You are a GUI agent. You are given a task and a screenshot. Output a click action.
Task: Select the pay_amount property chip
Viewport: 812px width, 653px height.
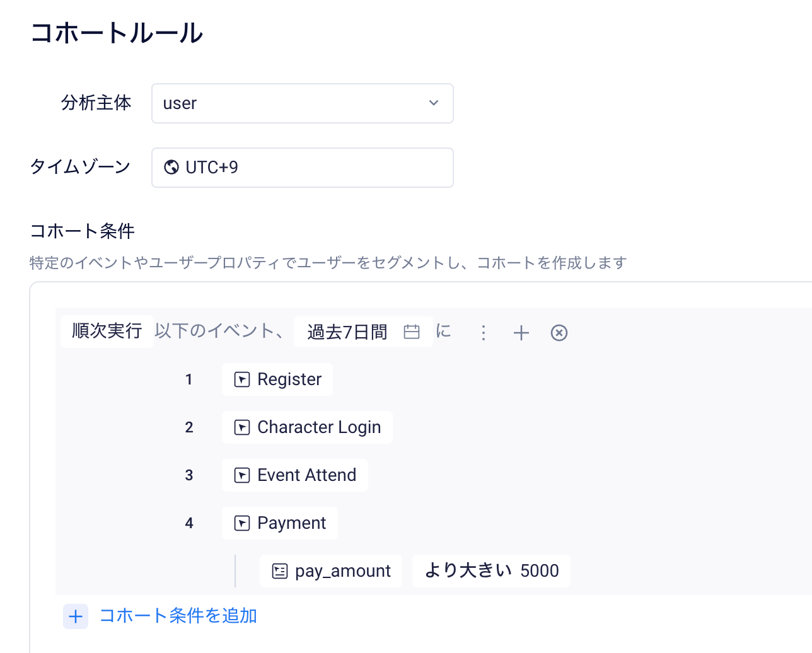[x=331, y=571]
